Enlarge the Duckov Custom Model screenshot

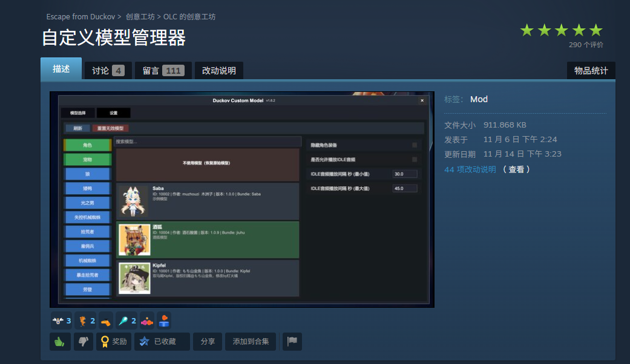tap(242, 200)
